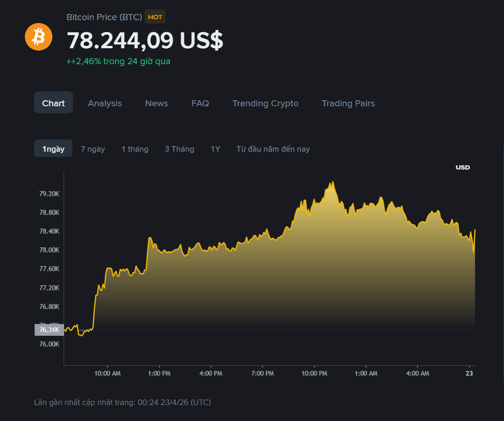Select the 3 Tháng time range

pos(179,149)
